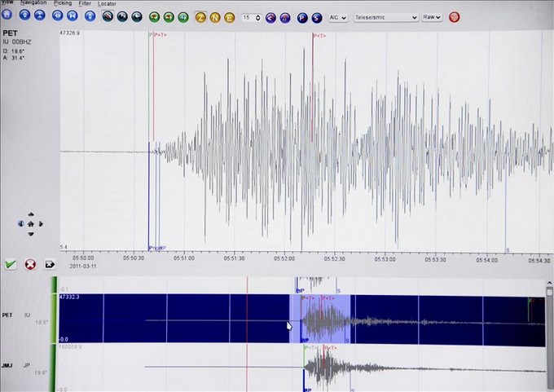Click the right arrow in navigation pad
The height and width of the screenshot is (392, 554).
[42, 223]
